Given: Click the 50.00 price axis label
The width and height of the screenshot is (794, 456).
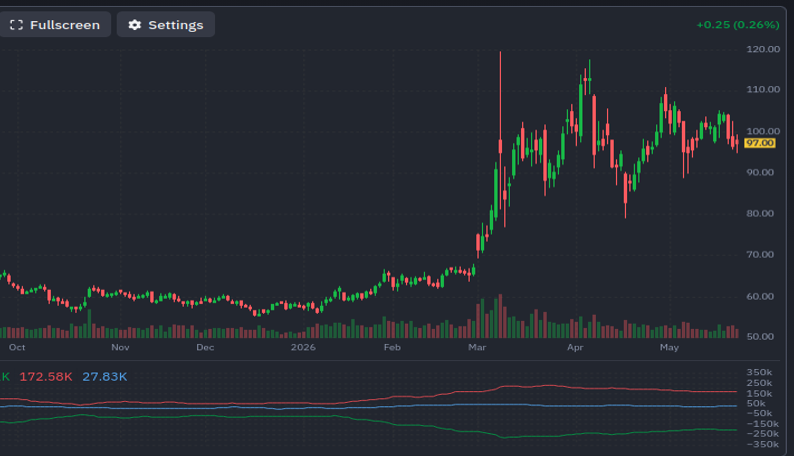Looking at the screenshot, I should point(760,337).
